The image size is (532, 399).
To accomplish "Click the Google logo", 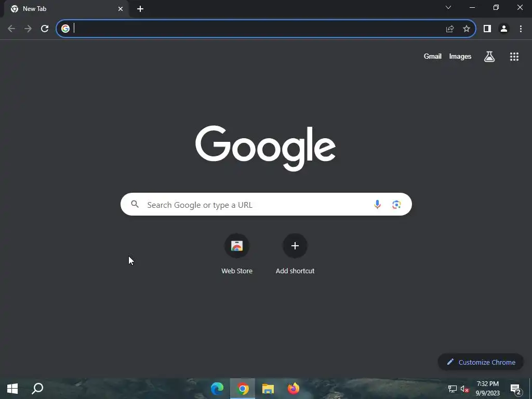I will point(265,148).
